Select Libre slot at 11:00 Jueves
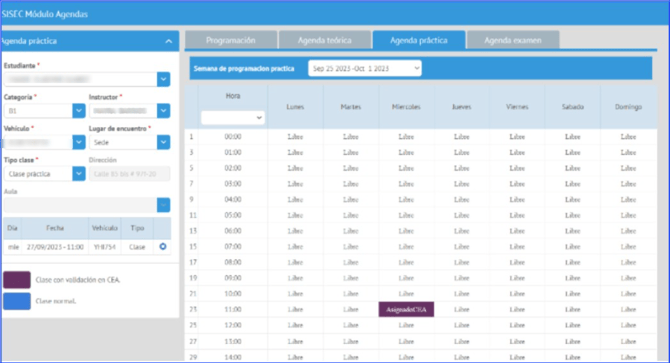Viewport: 670px width, 363px height. click(461, 309)
